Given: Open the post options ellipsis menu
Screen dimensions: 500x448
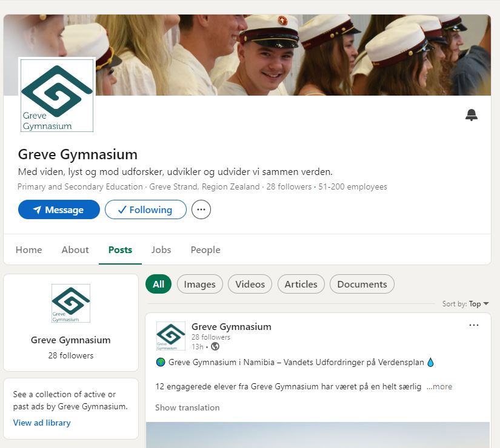Looking at the screenshot, I should coord(474,325).
